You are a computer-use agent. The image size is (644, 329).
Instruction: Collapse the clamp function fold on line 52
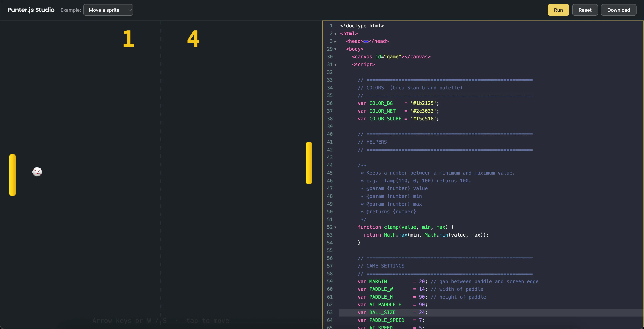[335, 227]
